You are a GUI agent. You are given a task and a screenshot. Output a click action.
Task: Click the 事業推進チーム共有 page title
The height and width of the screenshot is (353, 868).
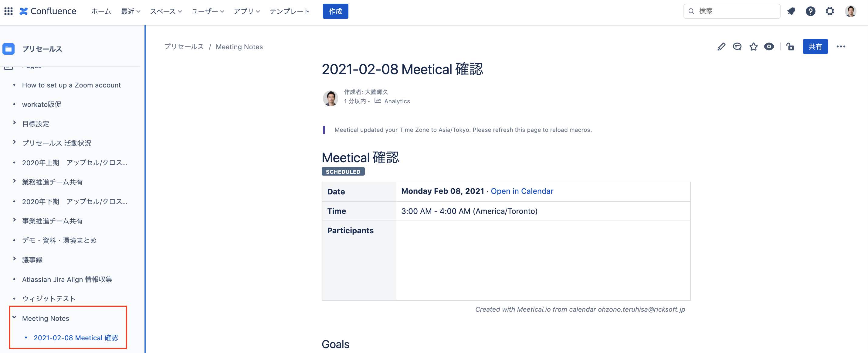click(52, 221)
